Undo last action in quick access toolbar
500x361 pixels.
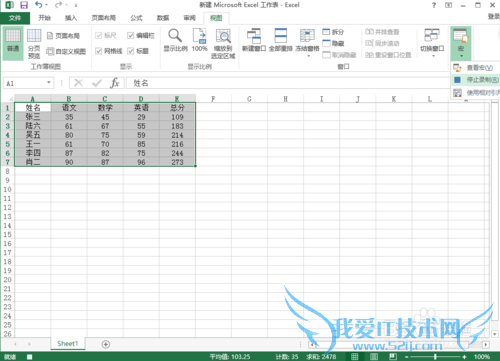(39, 5)
